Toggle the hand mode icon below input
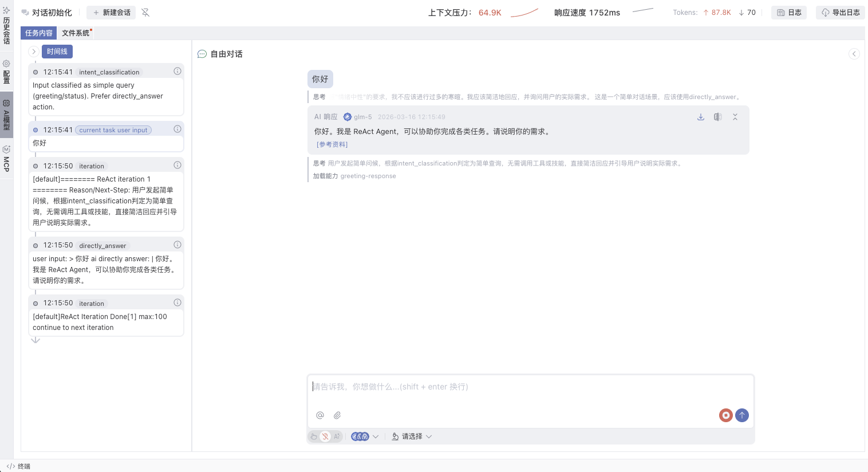 pyautogui.click(x=314, y=436)
